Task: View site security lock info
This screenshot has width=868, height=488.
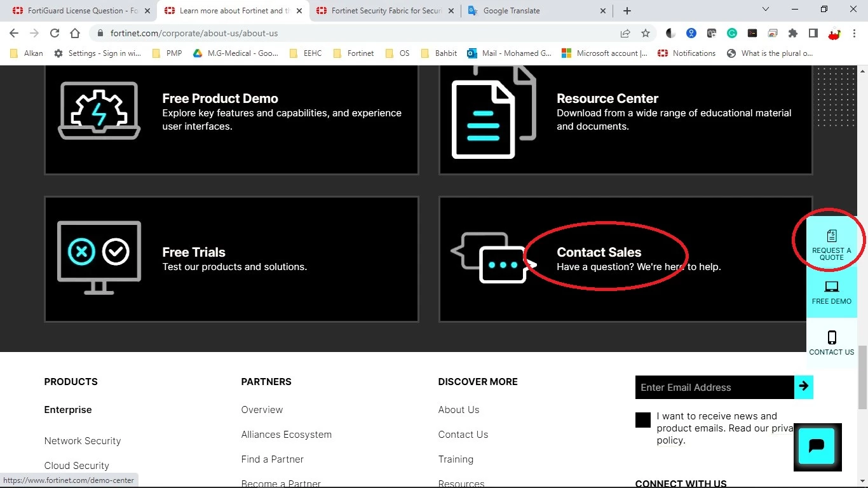Action: (100, 33)
